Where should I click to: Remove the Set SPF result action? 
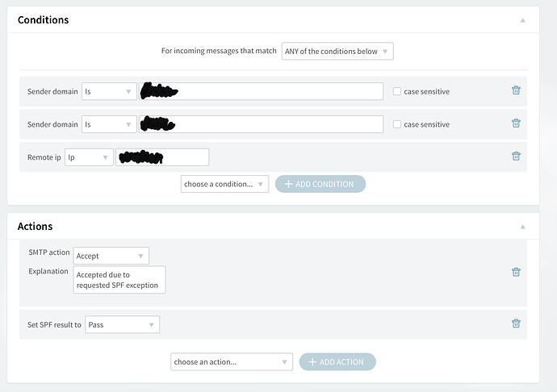point(516,323)
